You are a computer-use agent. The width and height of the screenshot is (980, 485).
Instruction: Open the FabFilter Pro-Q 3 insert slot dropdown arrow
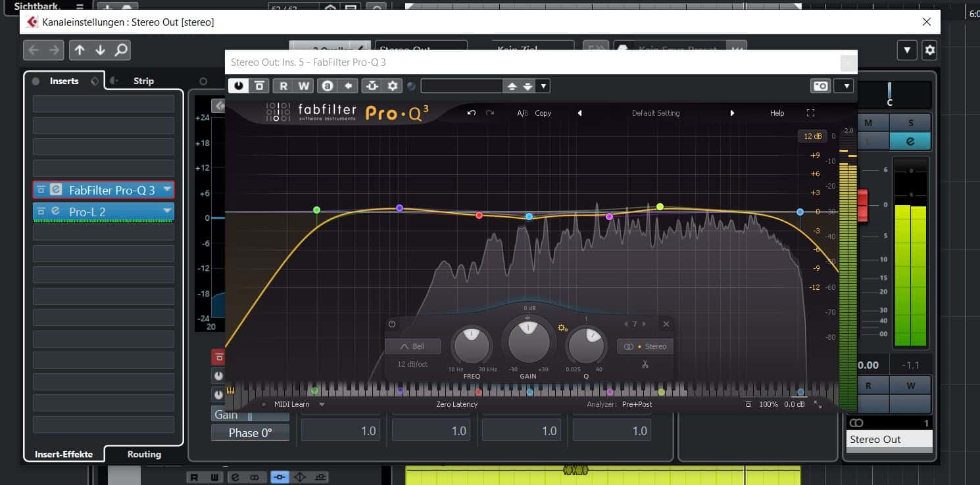point(167,190)
